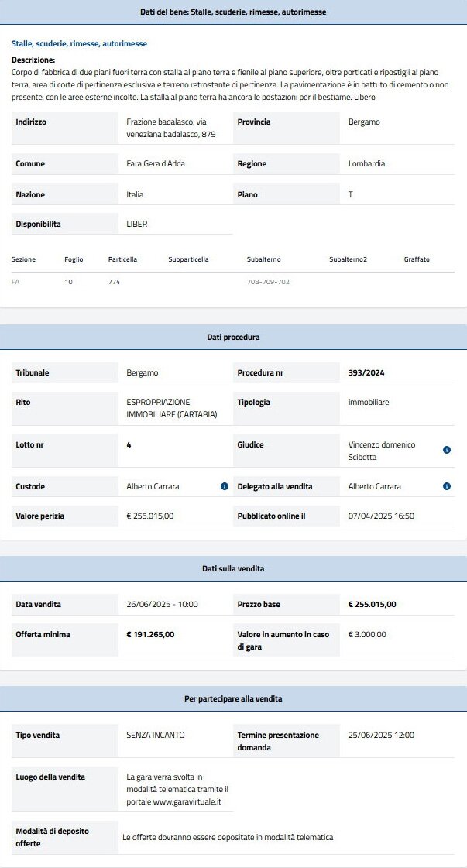This screenshot has width=467, height=868.
Task: Click deadline '25/06/2025 12:00'
Action: pos(381,735)
